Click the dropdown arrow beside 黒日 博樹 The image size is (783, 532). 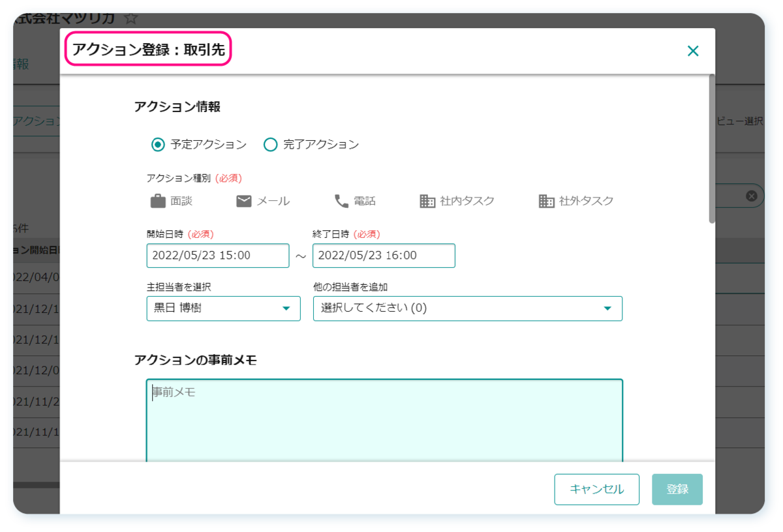click(286, 308)
